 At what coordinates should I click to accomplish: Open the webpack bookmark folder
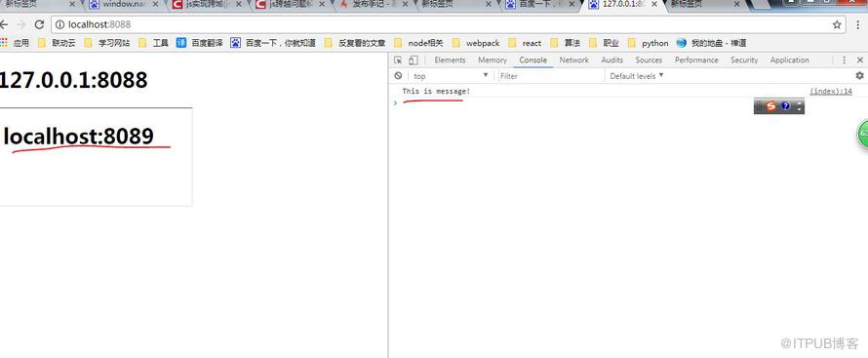tap(476, 43)
